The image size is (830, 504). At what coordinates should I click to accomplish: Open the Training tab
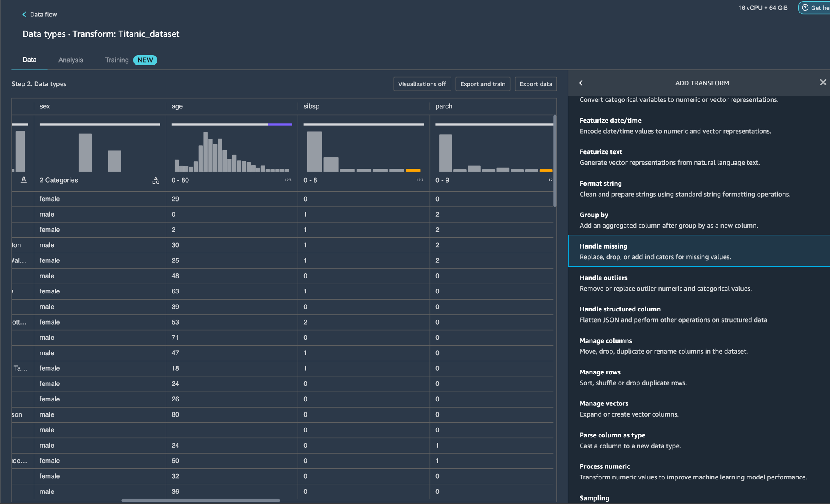117,60
